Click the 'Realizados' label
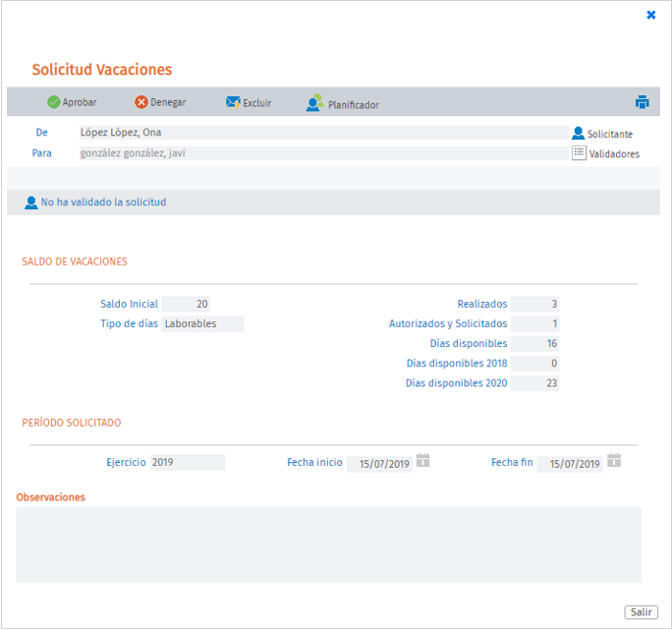This screenshot has height=630, width=672. coord(482,304)
